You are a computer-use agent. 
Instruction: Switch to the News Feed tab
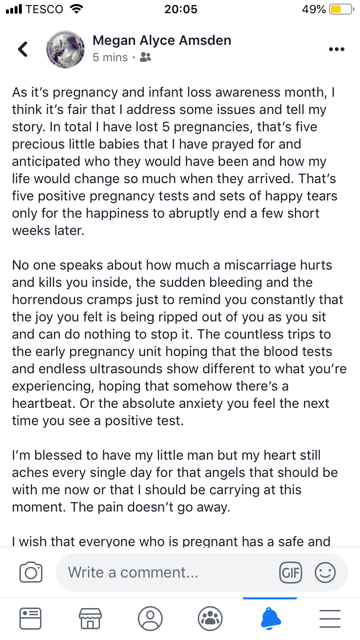pos(31,618)
